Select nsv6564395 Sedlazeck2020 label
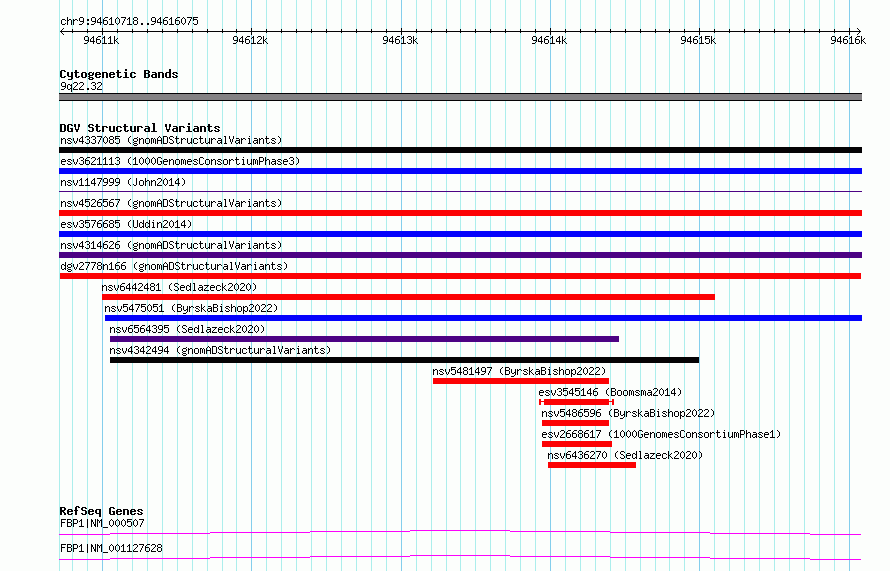Screen dimensions: 890x571 point(187,329)
